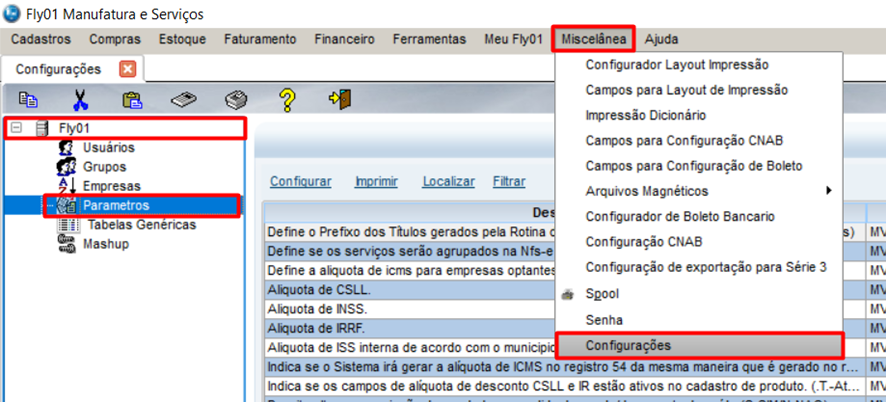Viewport: 886px width, 402px height.
Task: Select row 'Aliquota de ISS interna de acordo'
Action: tap(410, 347)
